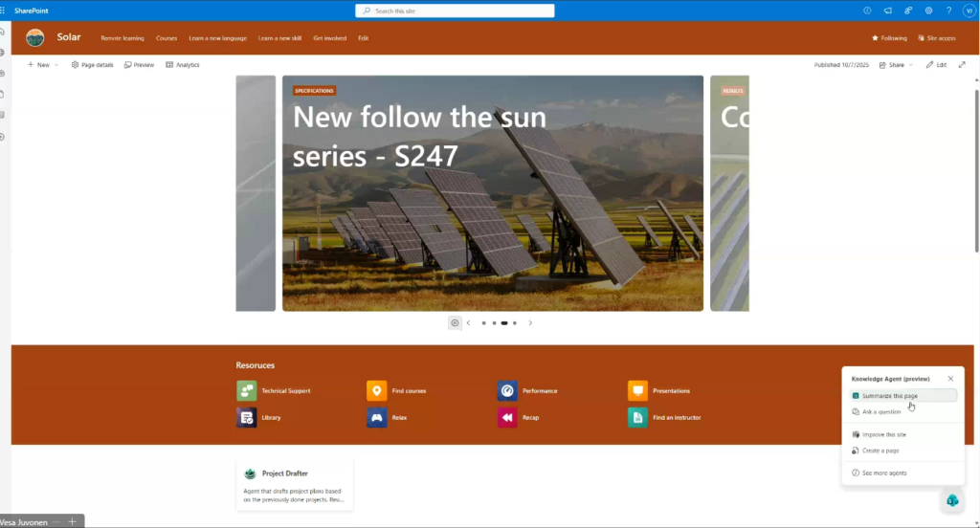Expand page to full screen icon
Screen dimensions: 980x528
(x=962, y=64)
